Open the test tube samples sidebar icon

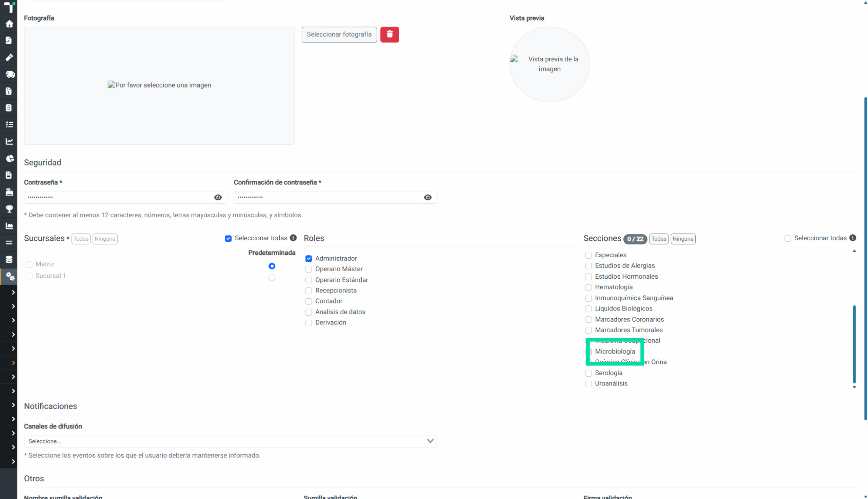pos(9,57)
